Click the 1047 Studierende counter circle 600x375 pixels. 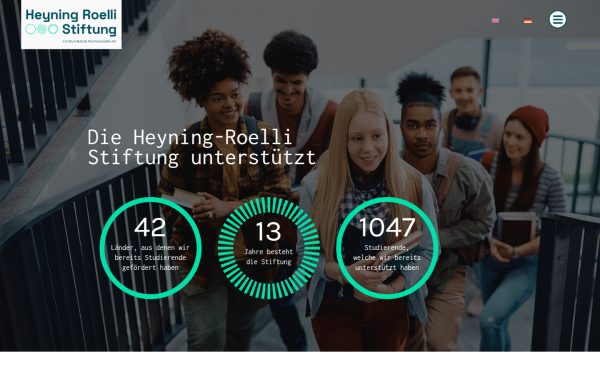387,248
